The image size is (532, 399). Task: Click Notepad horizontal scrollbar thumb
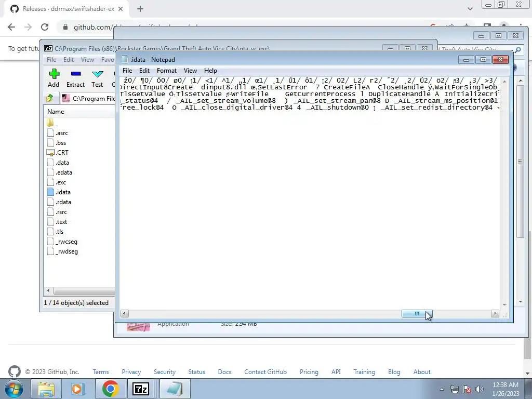click(417, 313)
